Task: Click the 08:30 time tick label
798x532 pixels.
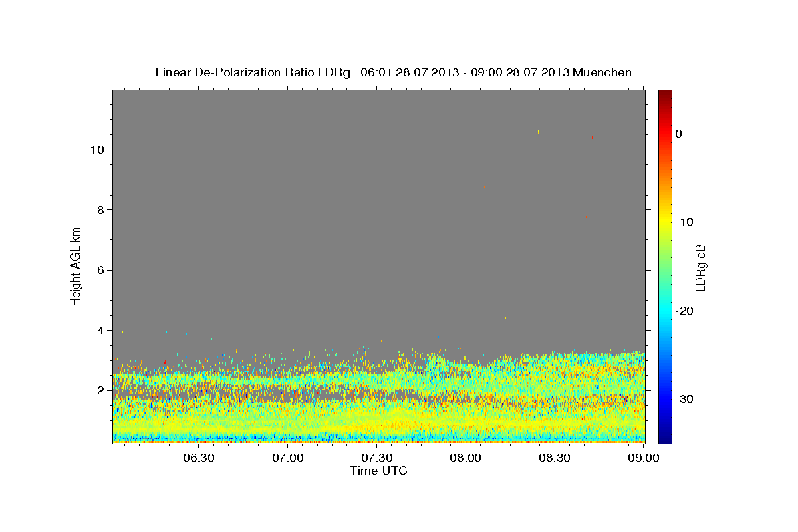Action: point(555,458)
